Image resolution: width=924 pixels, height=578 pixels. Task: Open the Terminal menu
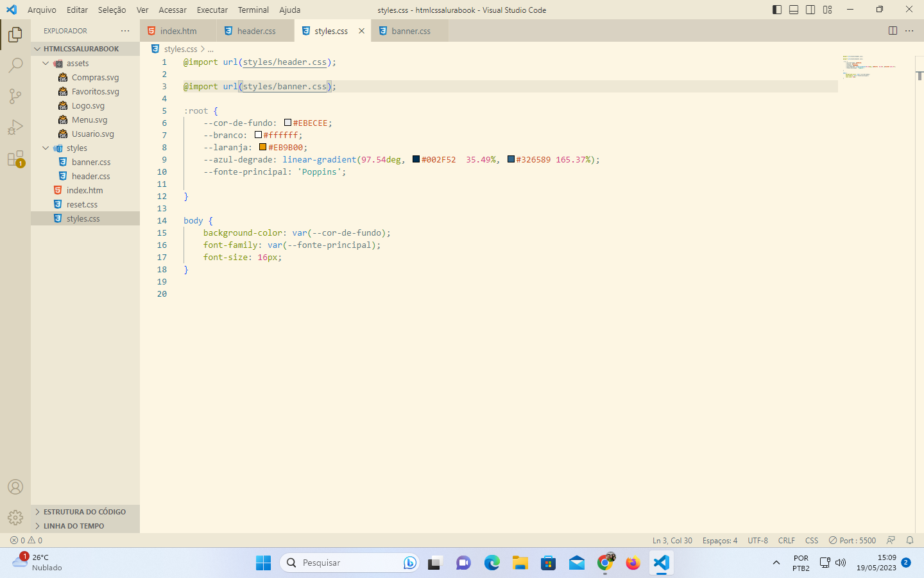pyautogui.click(x=253, y=10)
